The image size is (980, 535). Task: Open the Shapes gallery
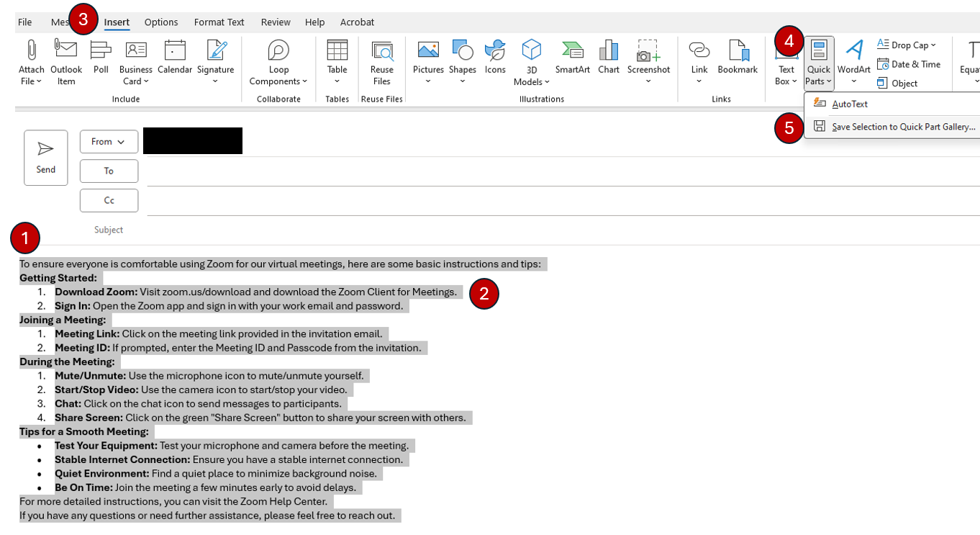click(462, 62)
